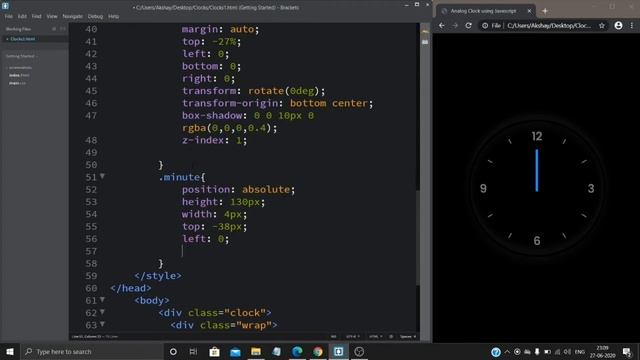Switch to Brackets on the taskbar

pos(338,351)
